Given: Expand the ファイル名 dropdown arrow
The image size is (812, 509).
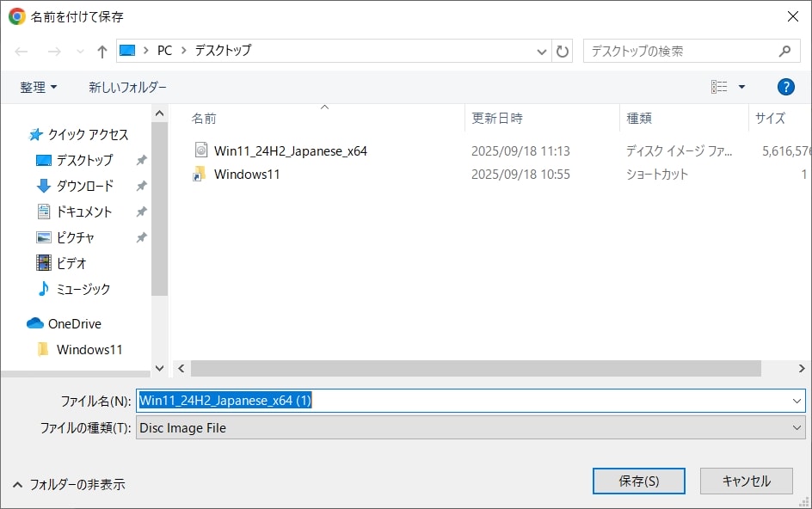Looking at the screenshot, I should point(797,401).
